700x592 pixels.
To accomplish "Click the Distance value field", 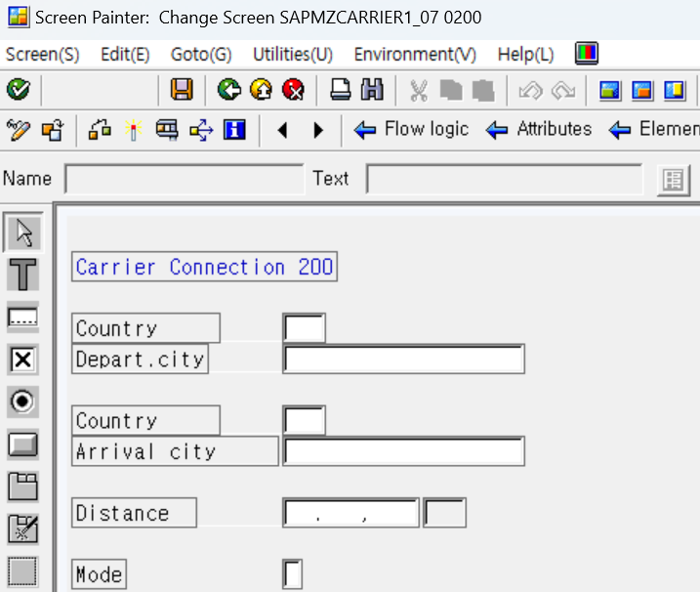I will (350, 513).
